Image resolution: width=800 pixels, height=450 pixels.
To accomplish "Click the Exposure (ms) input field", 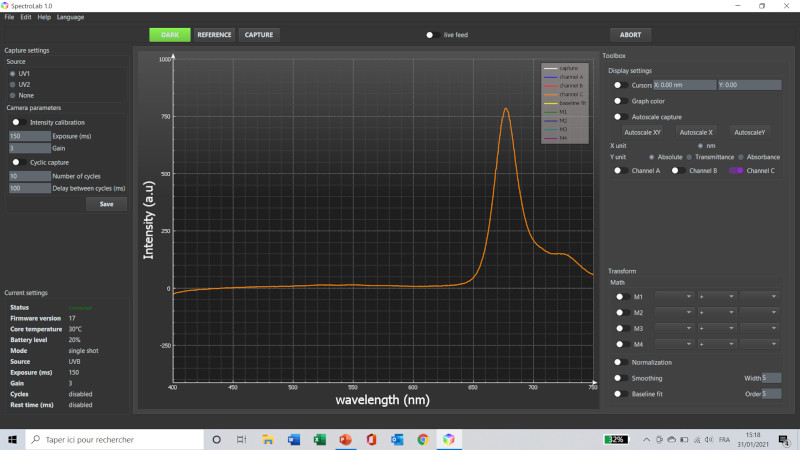I will (29, 135).
